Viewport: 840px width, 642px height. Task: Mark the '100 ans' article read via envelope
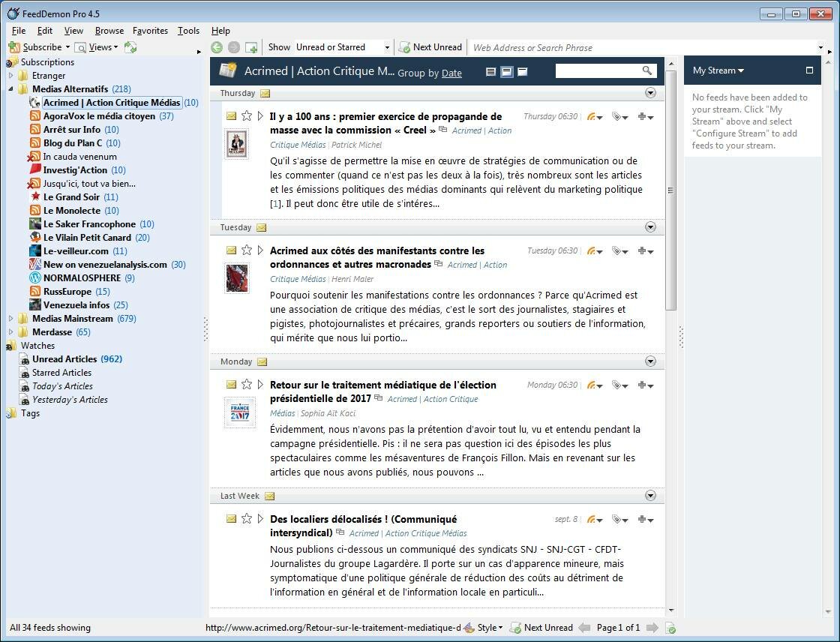pyautogui.click(x=231, y=115)
